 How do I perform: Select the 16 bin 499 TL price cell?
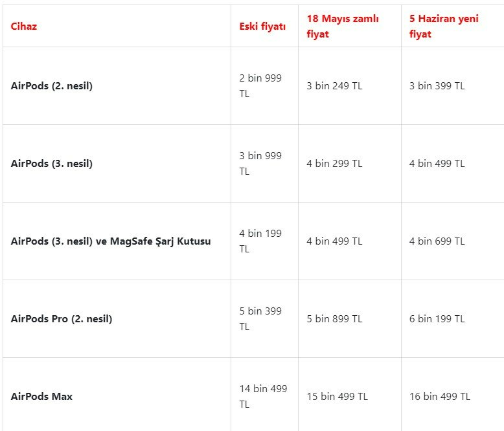(x=440, y=397)
